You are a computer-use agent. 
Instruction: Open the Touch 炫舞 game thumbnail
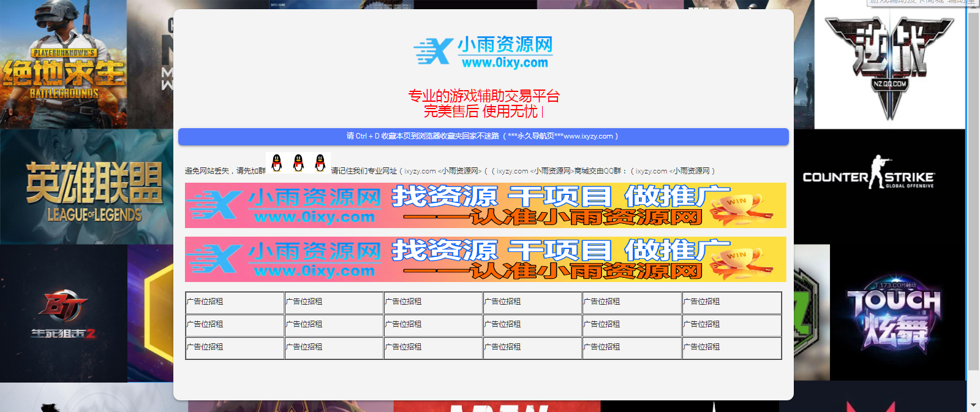click(x=897, y=313)
